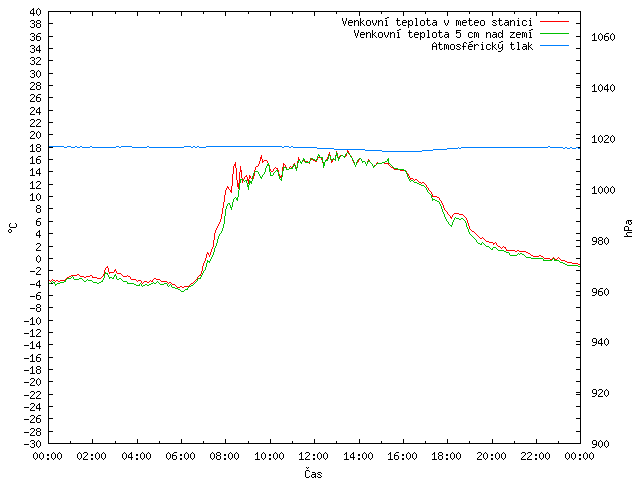
Task: Click the red legend line sample
Action: click(554, 22)
